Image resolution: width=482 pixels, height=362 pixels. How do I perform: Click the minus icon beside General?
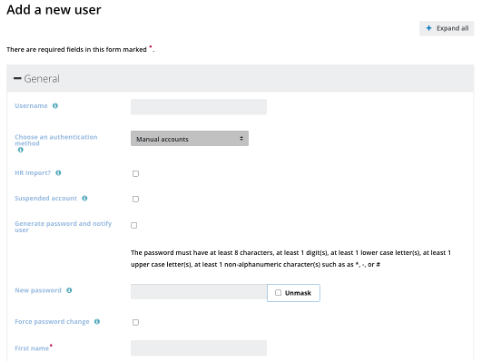click(x=17, y=79)
